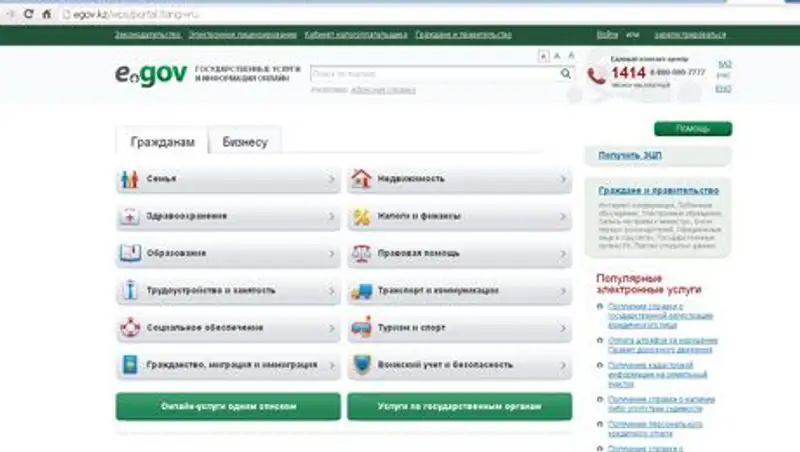Screen dimensions: 800x452
Task: Open Граждане и правительство in top green bar
Action: (463, 35)
